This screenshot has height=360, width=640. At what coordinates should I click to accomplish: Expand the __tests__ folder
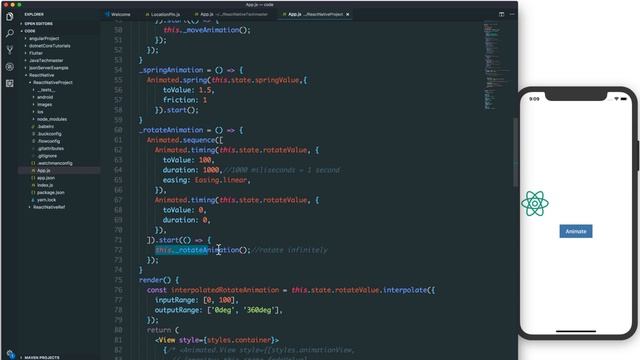(x=45, y=90)
